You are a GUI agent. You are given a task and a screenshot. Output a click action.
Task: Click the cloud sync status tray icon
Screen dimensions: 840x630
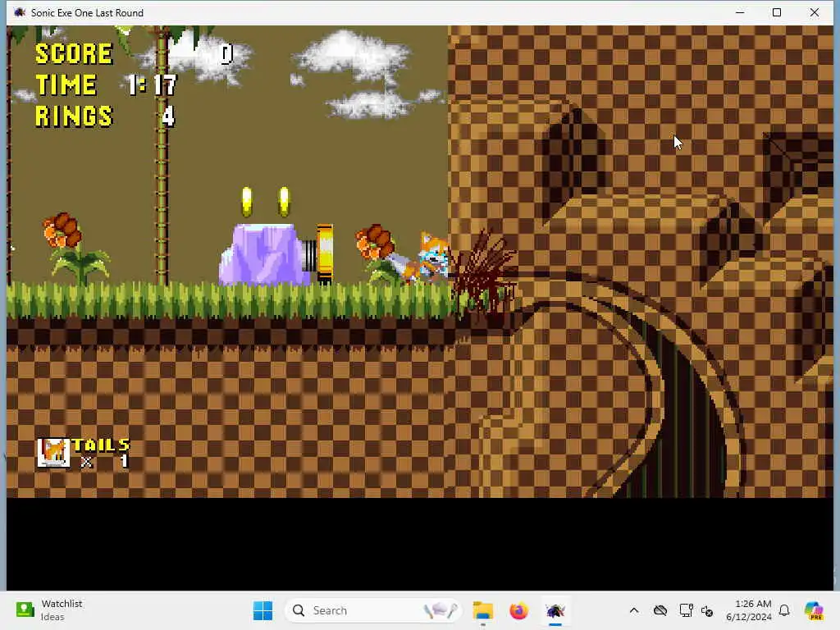pyautogui.click(x=660, y=610)
